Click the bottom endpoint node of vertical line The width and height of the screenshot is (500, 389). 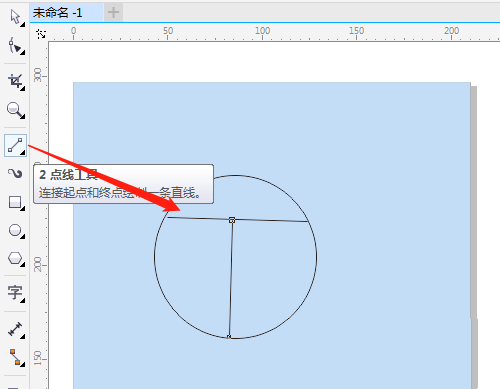pyautogui.click(x=229, y=337)
